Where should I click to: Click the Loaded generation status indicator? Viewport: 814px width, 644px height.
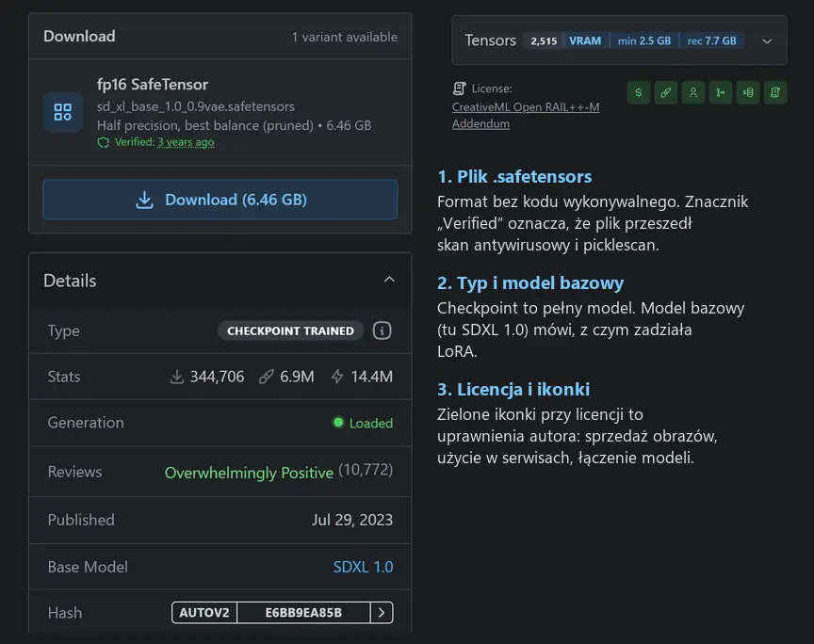pos(363,423)
